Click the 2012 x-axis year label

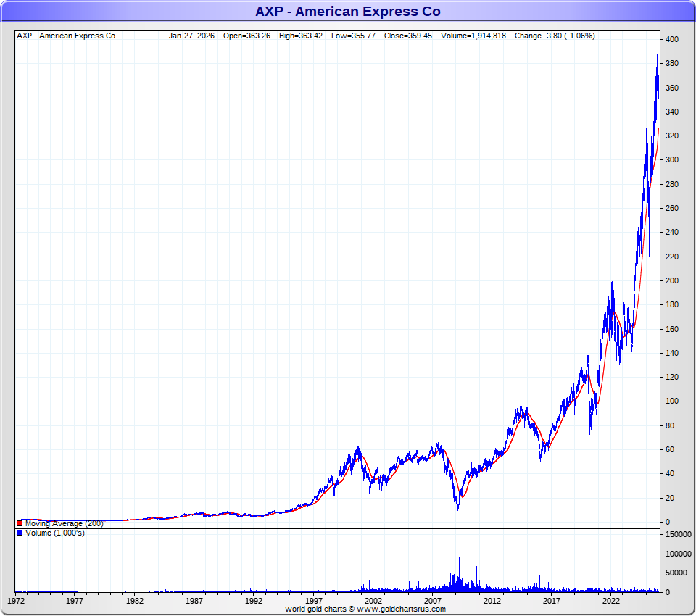[492, 601]
